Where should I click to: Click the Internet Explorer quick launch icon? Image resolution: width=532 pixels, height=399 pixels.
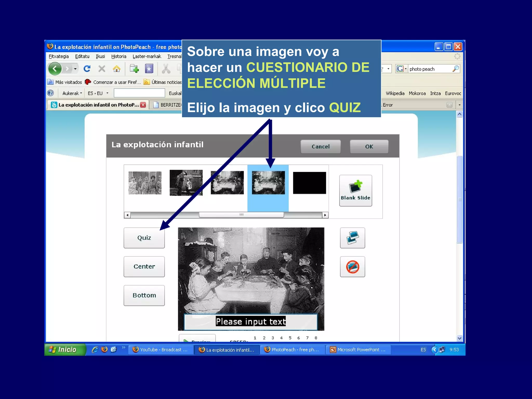coord(95,349)
